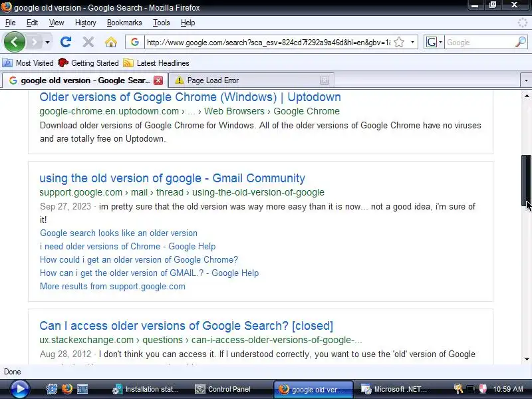Screen dimensions: 532x399
Task: Open the File menu
Action: point(10,23)
